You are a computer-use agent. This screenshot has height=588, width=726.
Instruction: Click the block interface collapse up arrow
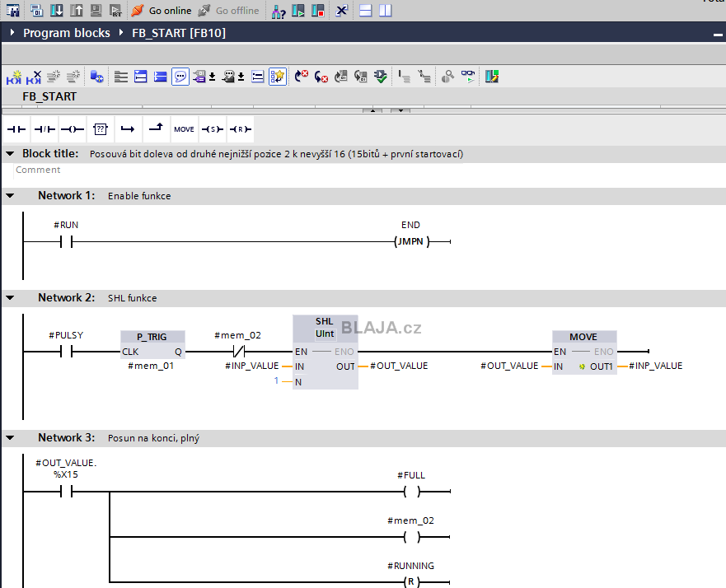(x=372, y=110)
